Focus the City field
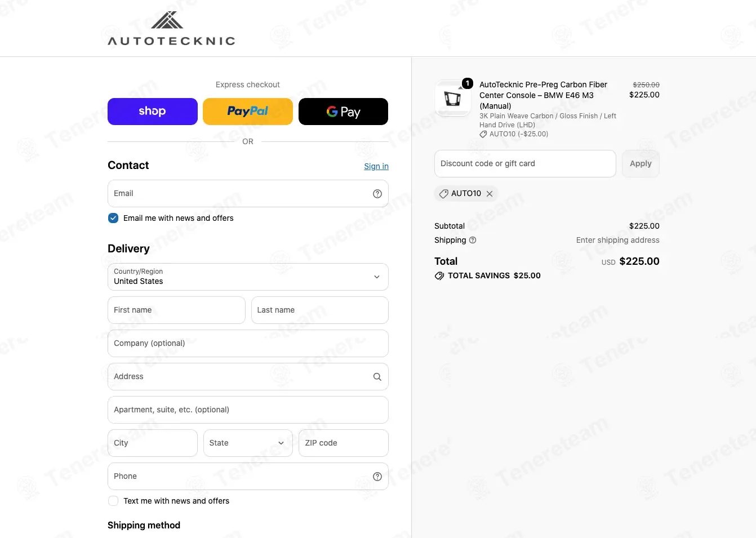Screen dimensions: 756x538 point(153,443)
